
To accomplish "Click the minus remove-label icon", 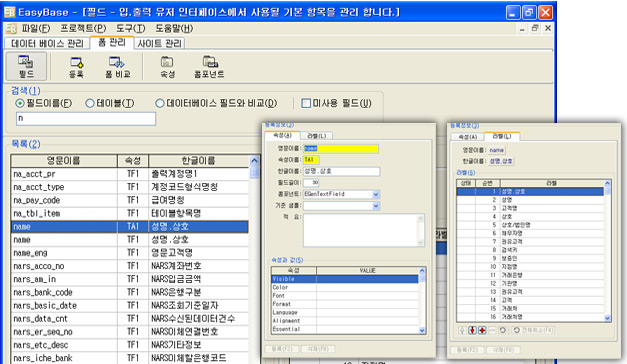I will point(492,330).
